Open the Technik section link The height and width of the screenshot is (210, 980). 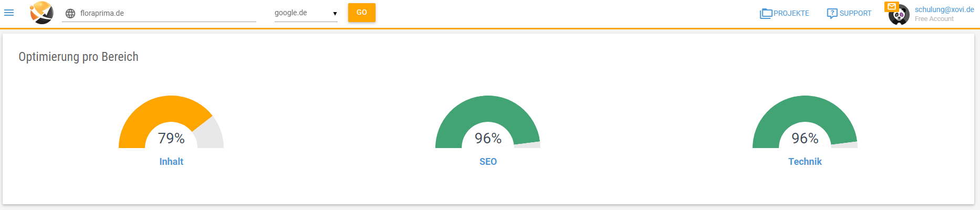coord(805,162)
